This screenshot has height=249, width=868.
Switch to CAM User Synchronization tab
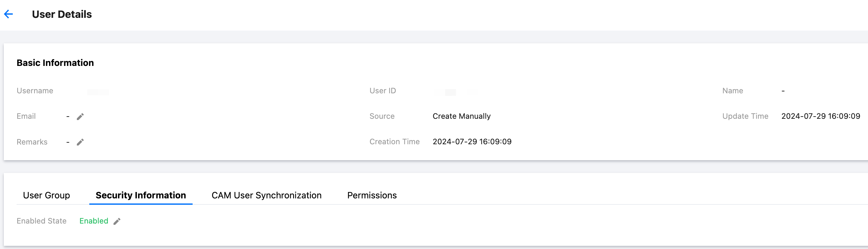point(266,195)
